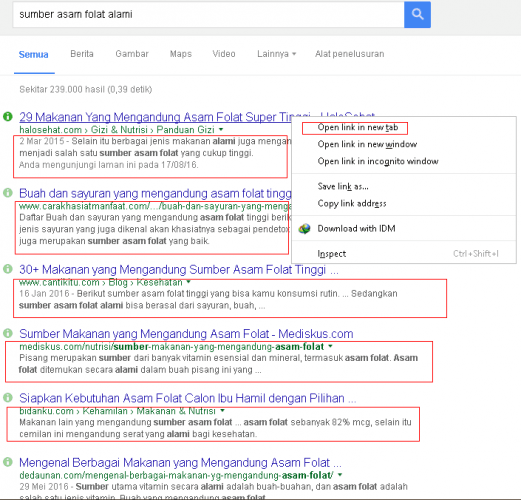Open Siapkan Kebutuhan Asam Folat Calon Ibu link
Image resolution: width=521 pixels, height=500 pixels.
pyautogui.click(x=188, y=398)
